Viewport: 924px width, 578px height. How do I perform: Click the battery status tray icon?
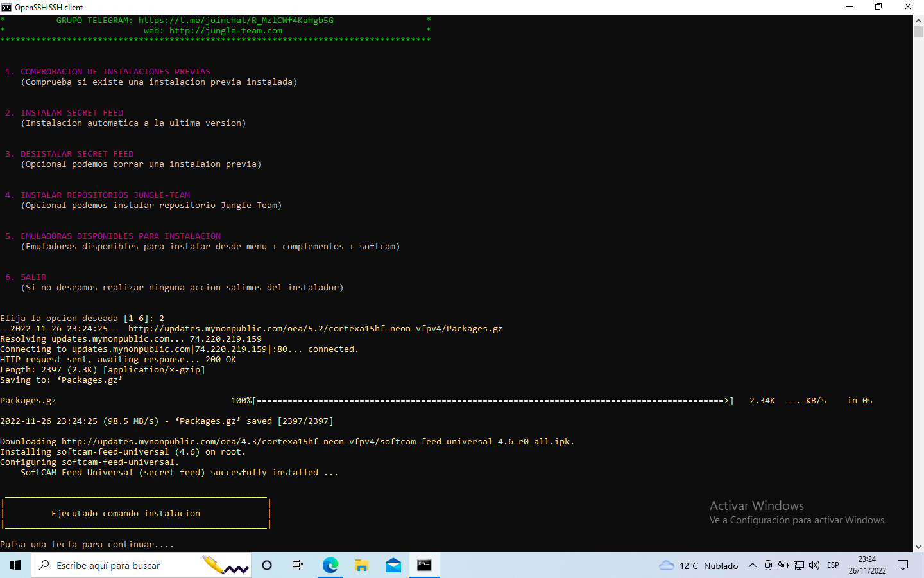783,565
